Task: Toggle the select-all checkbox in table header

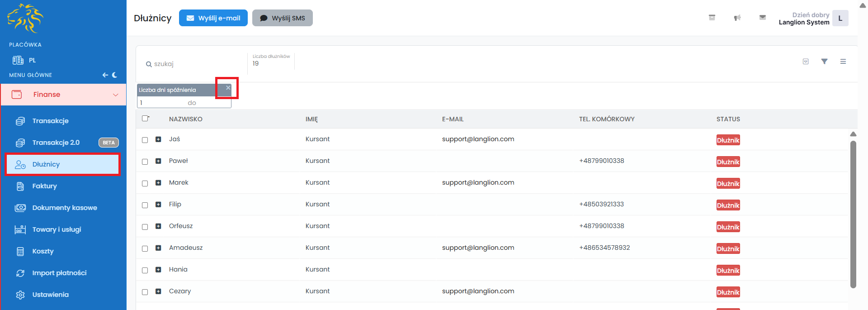Action: pos(145,119)
